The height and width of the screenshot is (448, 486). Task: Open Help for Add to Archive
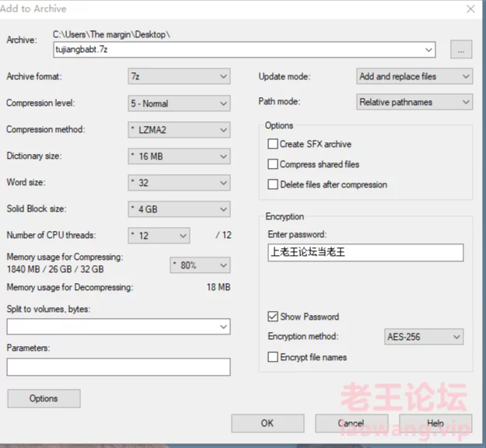(x=435, y=423)
